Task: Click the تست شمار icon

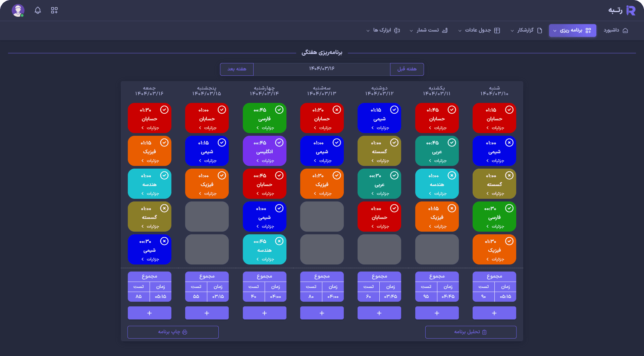Action: point(445,31)
